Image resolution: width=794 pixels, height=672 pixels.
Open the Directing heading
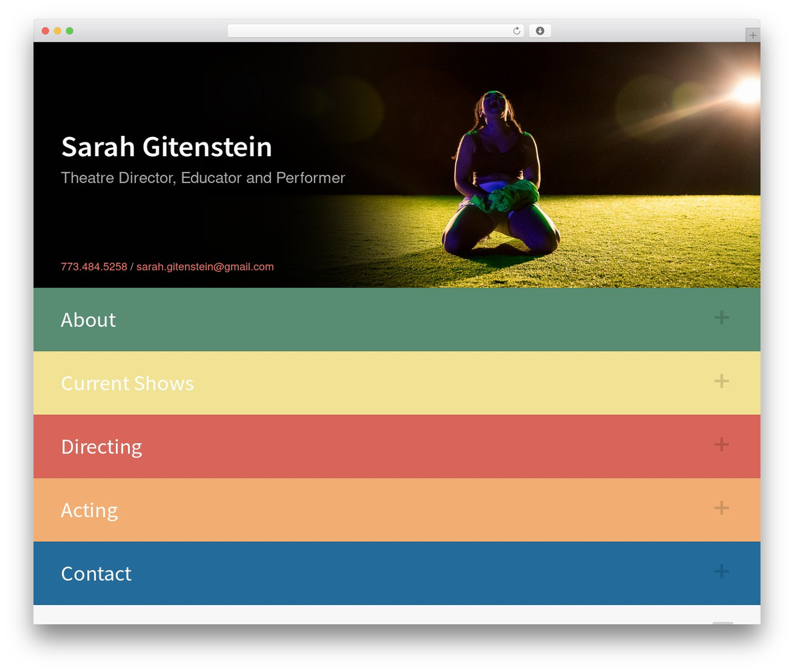[x=102, y=447]
